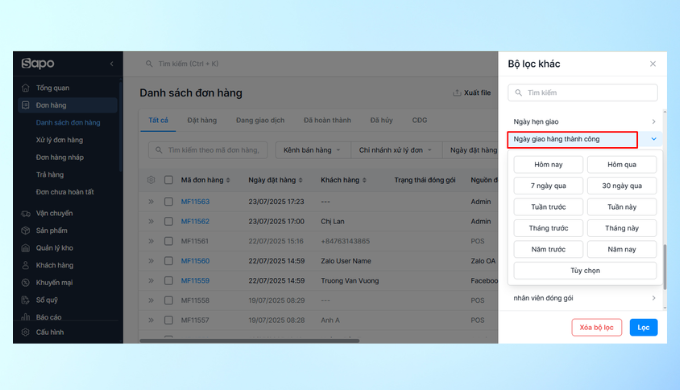
Task: Open the table column settings gear icon
Action: point(151,180)
